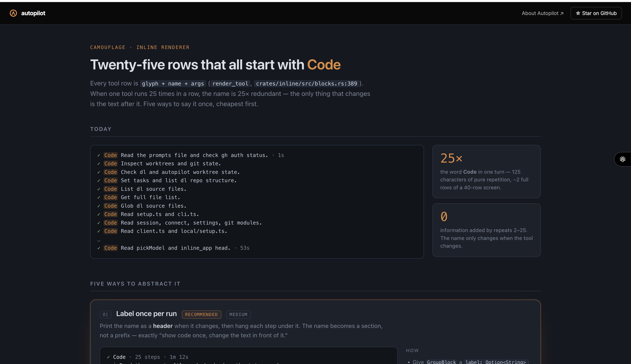Image resolution: width=631 pixels, height=364 pixels.
Task: Click the '25×' statistic
Action: [x=451, y=158]
